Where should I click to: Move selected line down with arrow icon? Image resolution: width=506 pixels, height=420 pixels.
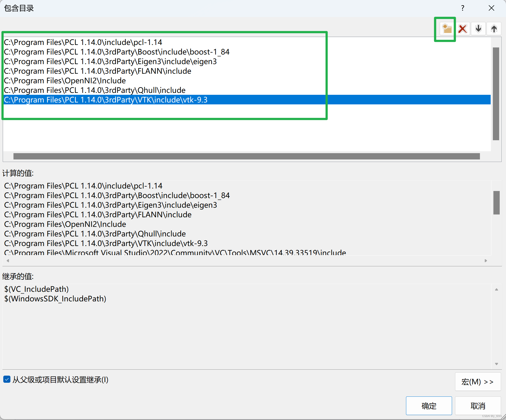tap(478, 29)
